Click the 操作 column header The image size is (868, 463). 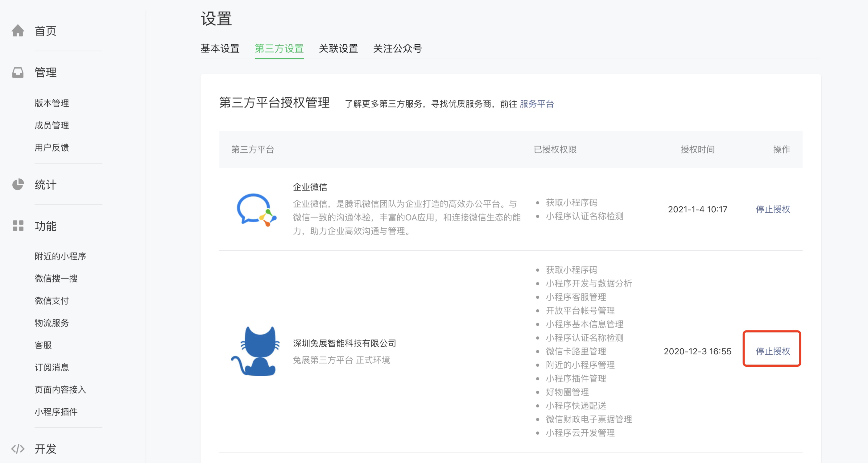pos(781,149)
